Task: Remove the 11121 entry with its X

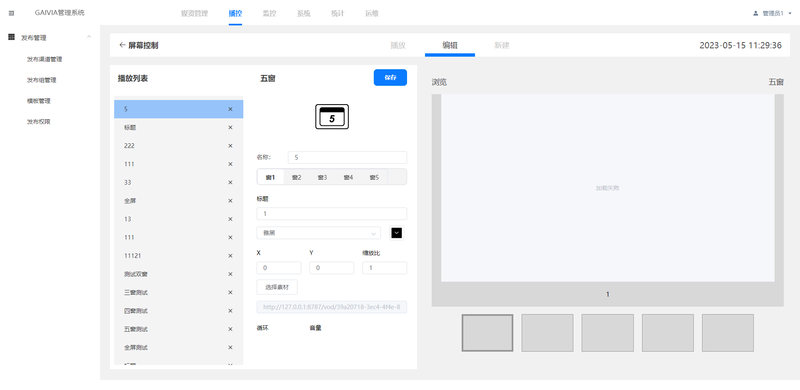Action: point(230,256)
